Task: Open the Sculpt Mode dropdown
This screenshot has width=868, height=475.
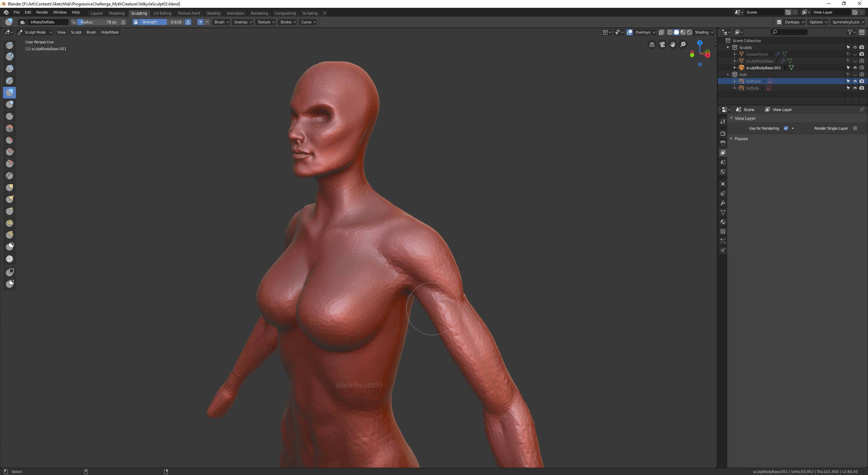Action: coord(35,32)
